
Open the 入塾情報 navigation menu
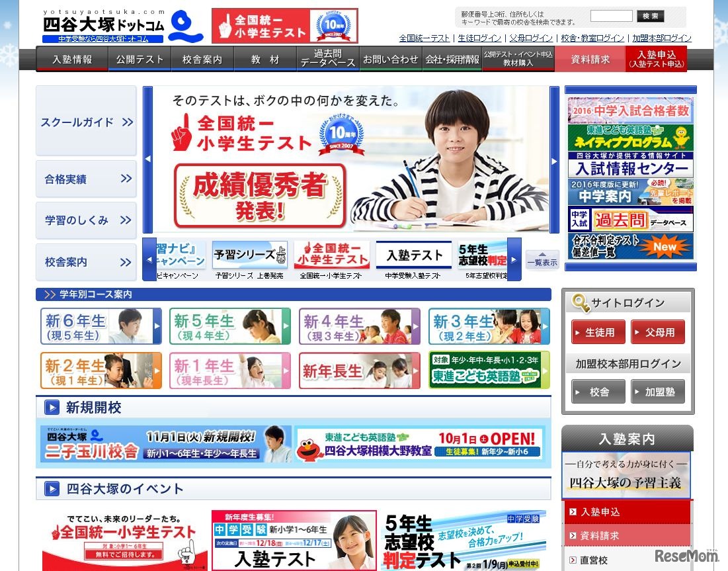click(x=73, y=60)
